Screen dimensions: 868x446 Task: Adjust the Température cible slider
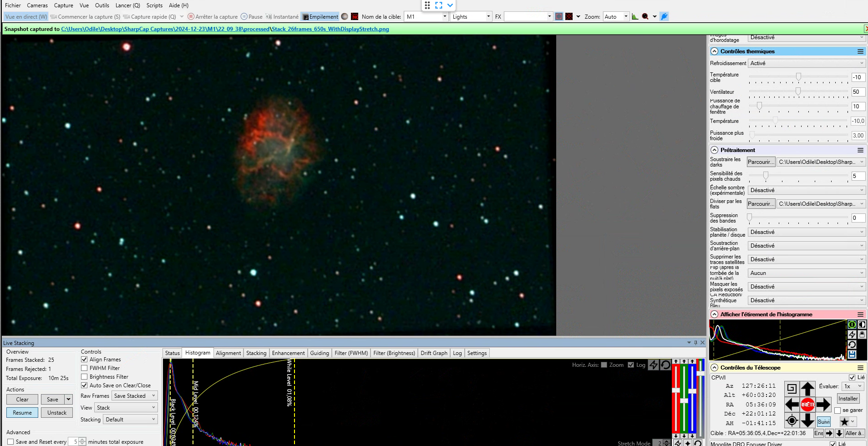click(798, 77)
